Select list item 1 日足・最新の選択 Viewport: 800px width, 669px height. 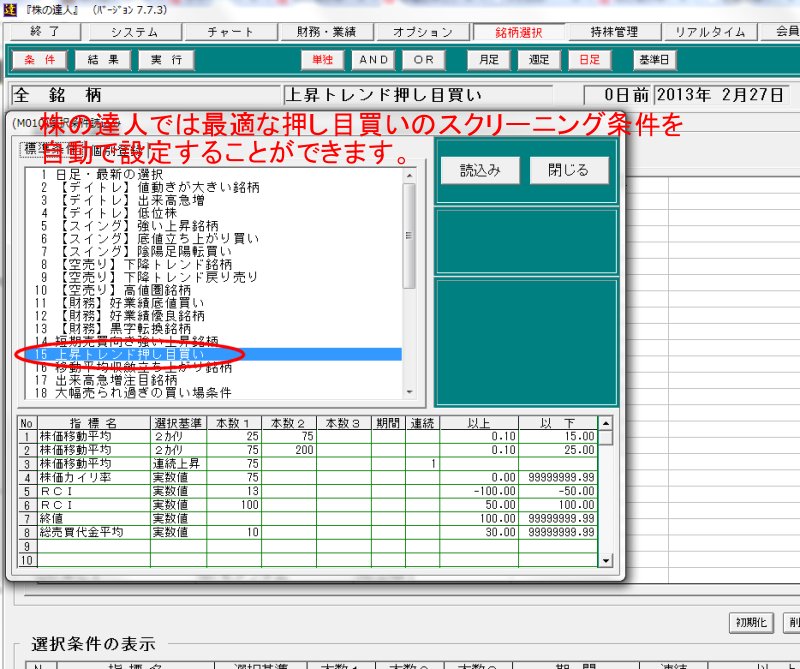[x=213, y=175]
